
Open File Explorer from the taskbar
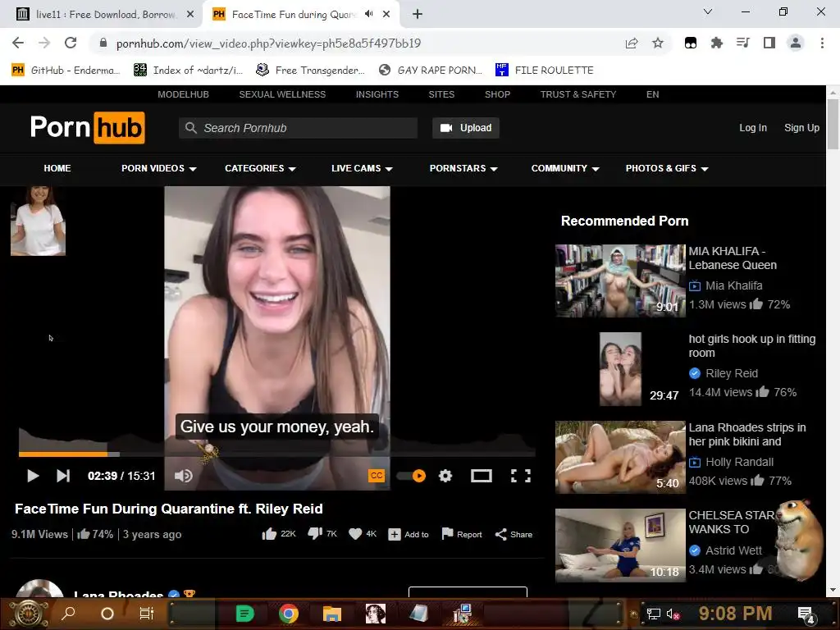(332, 614)
